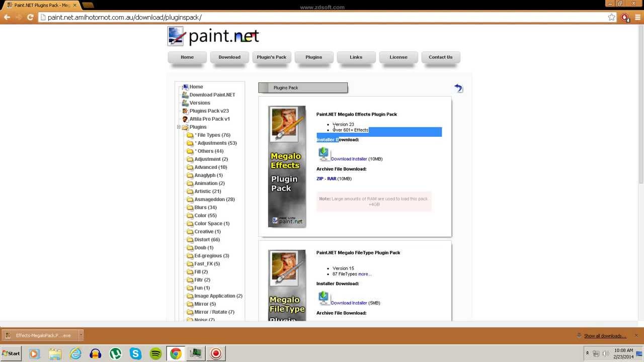Open the Effects-MegaloPack downloaded exe file
Image resolution: width=644 pixels, height=362 pixels.
point(39,335)
